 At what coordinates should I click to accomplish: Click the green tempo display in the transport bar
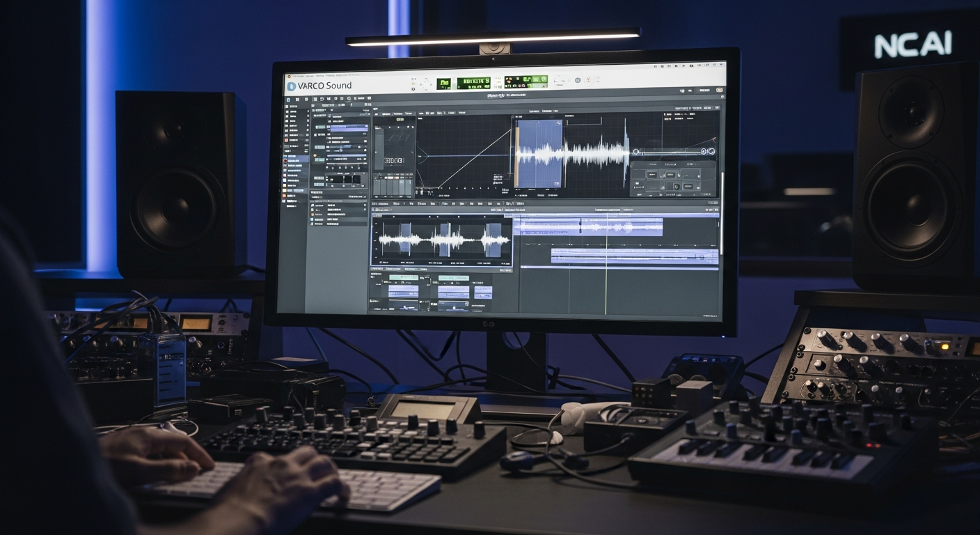point(443,84)
